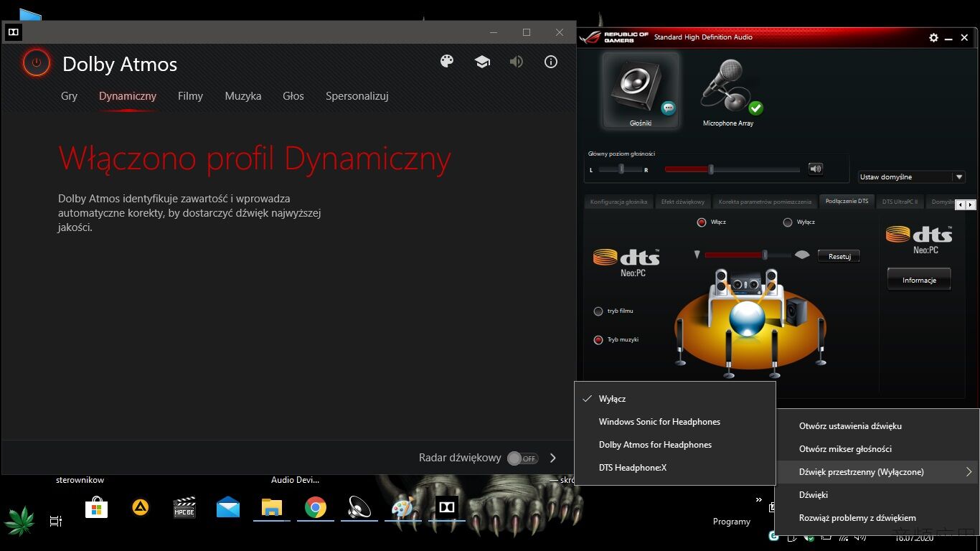The height and width of the screenshot is (551, 980).
Task: Click the Informacje button
Action: pyautogui.click(x=919, y=280)
